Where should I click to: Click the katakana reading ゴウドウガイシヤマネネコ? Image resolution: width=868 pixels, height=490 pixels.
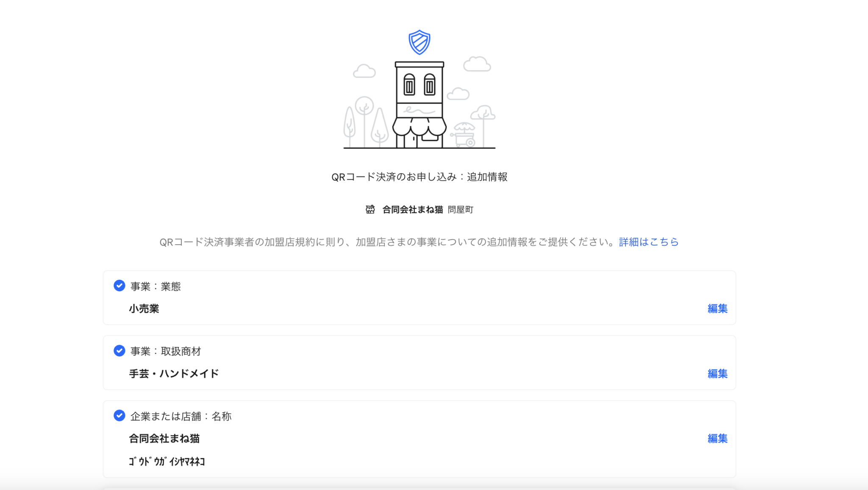coord(167,462)
